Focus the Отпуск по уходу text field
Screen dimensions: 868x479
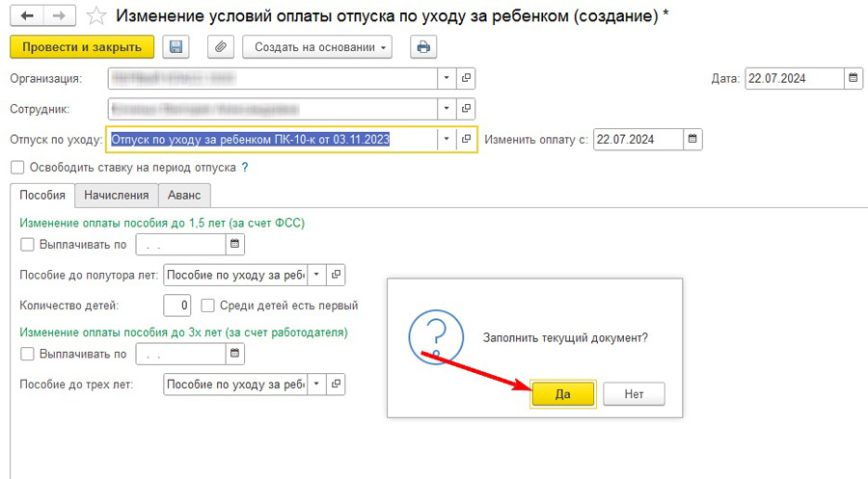272,139
